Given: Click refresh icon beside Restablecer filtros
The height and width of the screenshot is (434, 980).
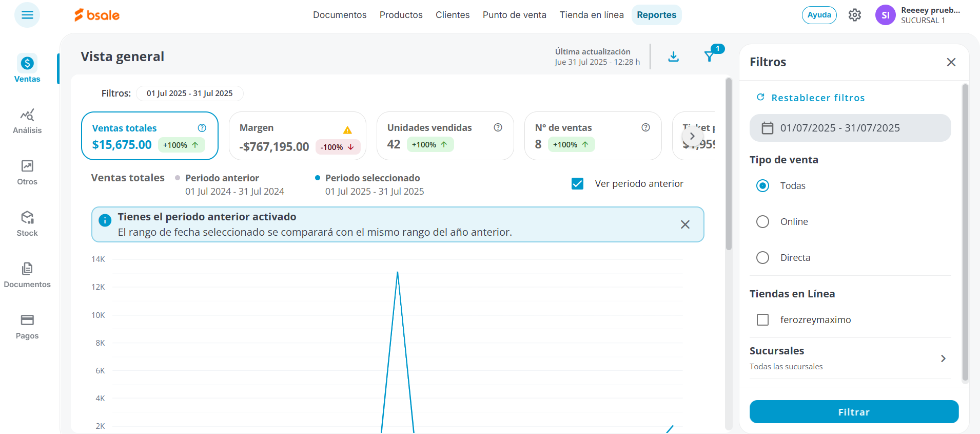Looking at the screenshot, I should (x=761, y=97).
